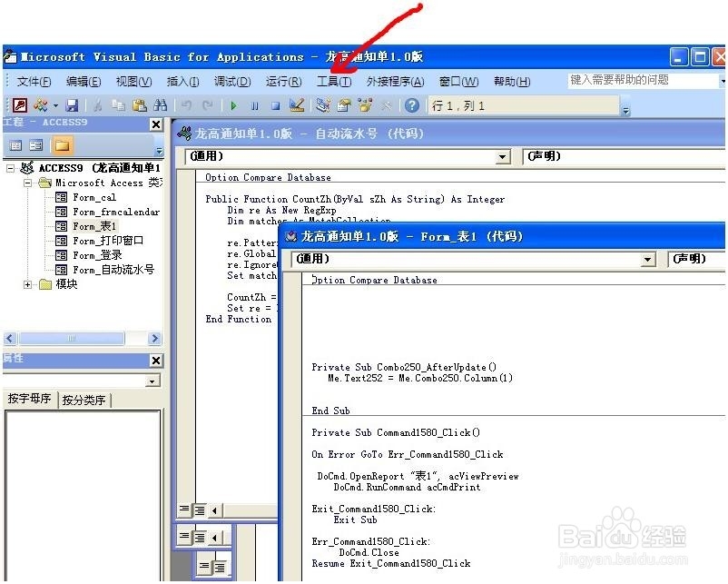This screenshot has height=584, width=728.
Task: Open the 窗口(W) menu
Action: pos(458,82)
